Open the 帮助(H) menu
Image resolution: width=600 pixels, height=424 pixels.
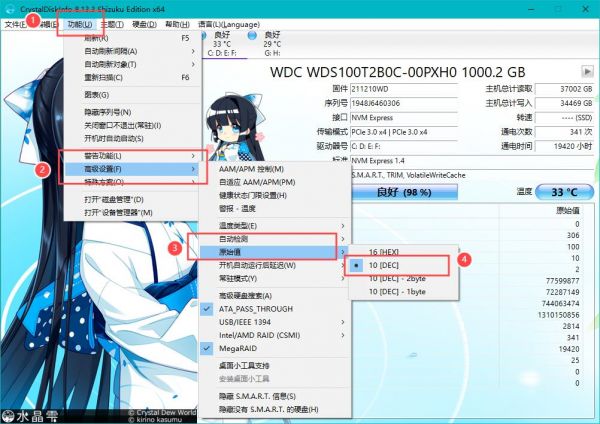click(177, 24)
